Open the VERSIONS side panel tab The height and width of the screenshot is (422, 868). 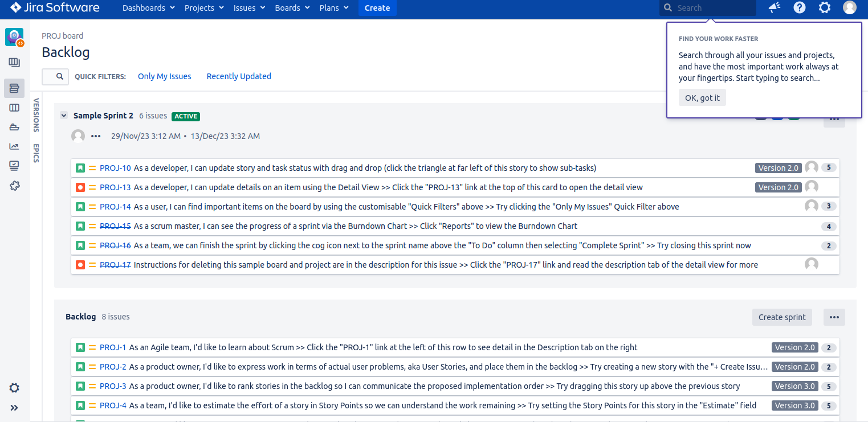pos(36,115)
